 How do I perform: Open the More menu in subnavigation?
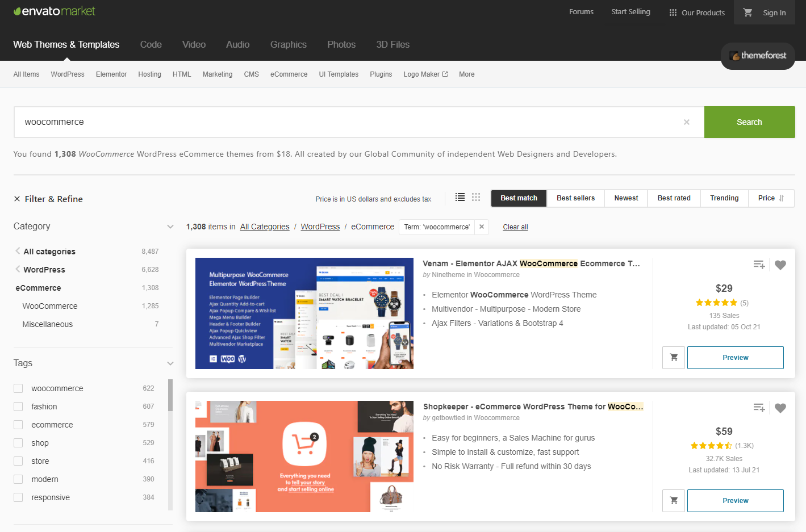(x=466, y=74)
